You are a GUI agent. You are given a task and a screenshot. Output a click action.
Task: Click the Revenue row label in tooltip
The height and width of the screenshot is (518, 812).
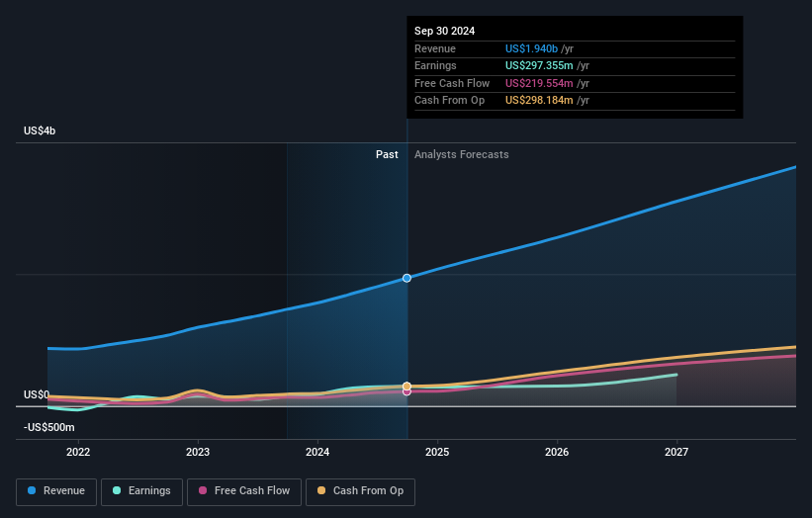click(x=435, y=48)
